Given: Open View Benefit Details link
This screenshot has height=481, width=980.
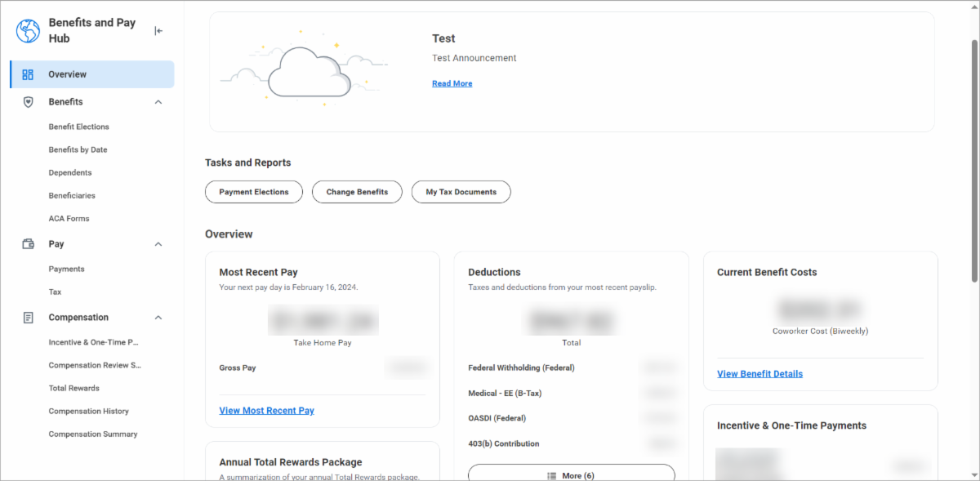Looking at the screenshot, I should pyautogui.click(x=759, y=373).
